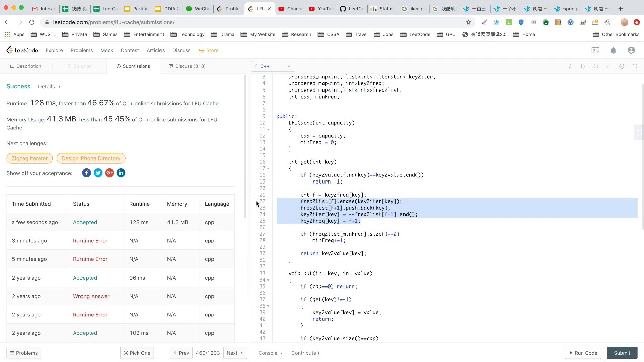Open the Problems nav item
This screenshot has width=644, height=362.
pos(82,50)
